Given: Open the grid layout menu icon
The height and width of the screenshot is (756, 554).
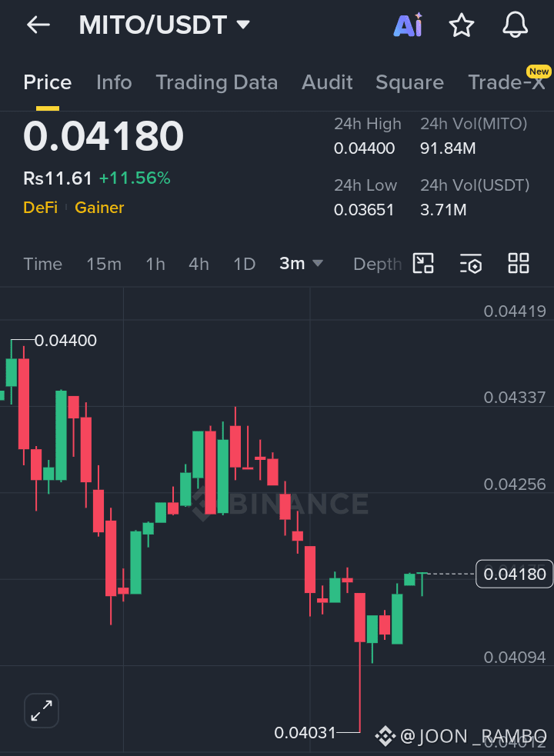Looking at the screenshot, I should point(519,263).
